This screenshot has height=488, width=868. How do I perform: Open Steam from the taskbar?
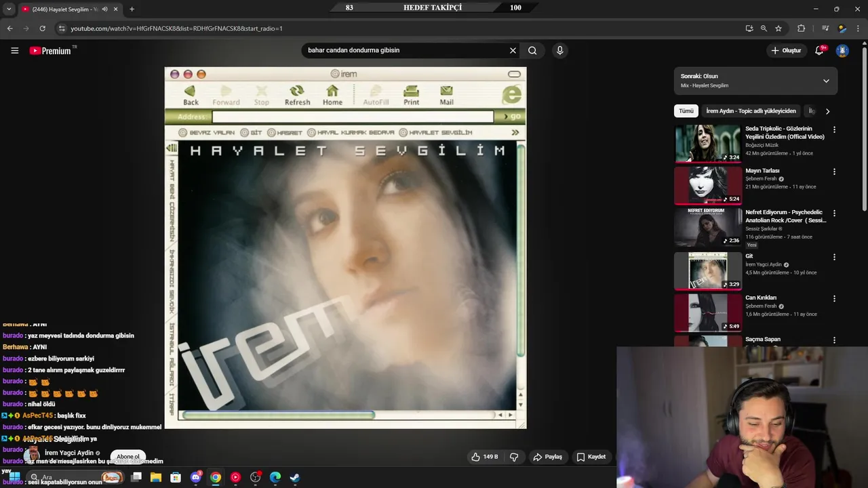click(295, 477)
